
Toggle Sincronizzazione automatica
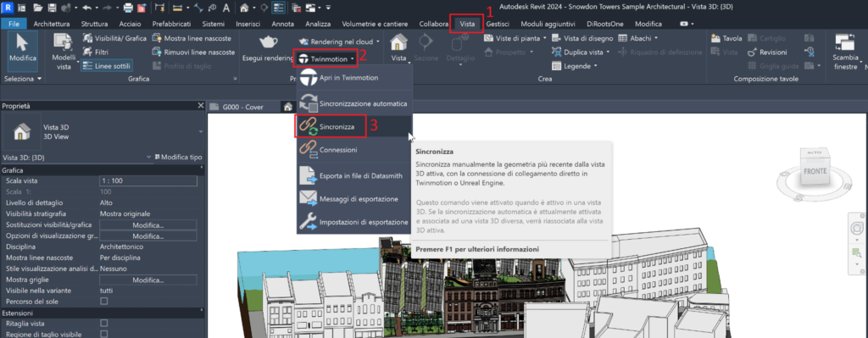coord(355,103)
